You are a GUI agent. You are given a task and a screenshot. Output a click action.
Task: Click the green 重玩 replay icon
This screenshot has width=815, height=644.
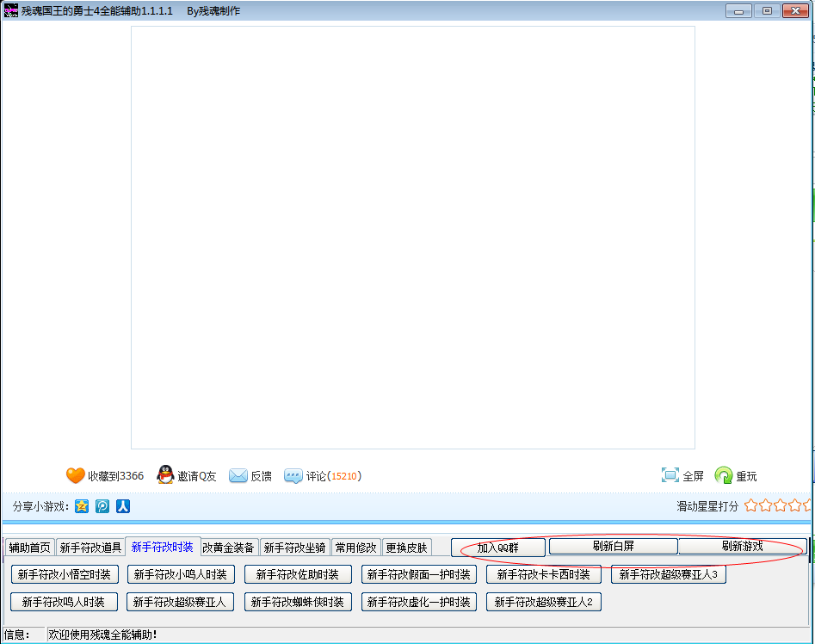tap(724, 475)
